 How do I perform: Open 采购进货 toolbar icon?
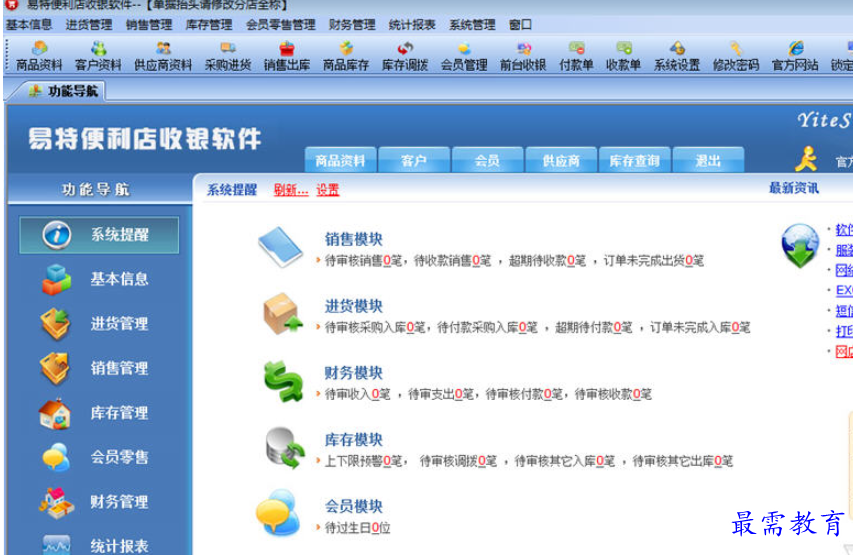(227, 56)
